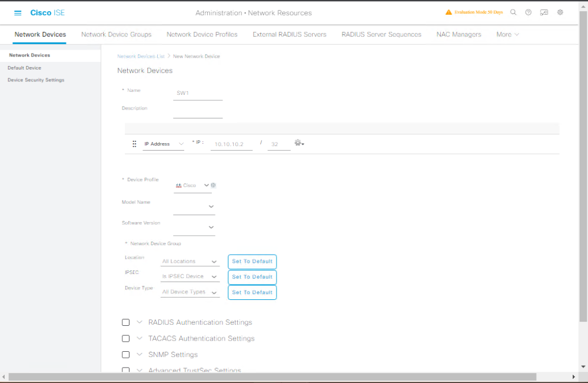The image size is (588, 383).
Task: Select Network Devices in left sidebar
Action: click(x=29, y=55)
